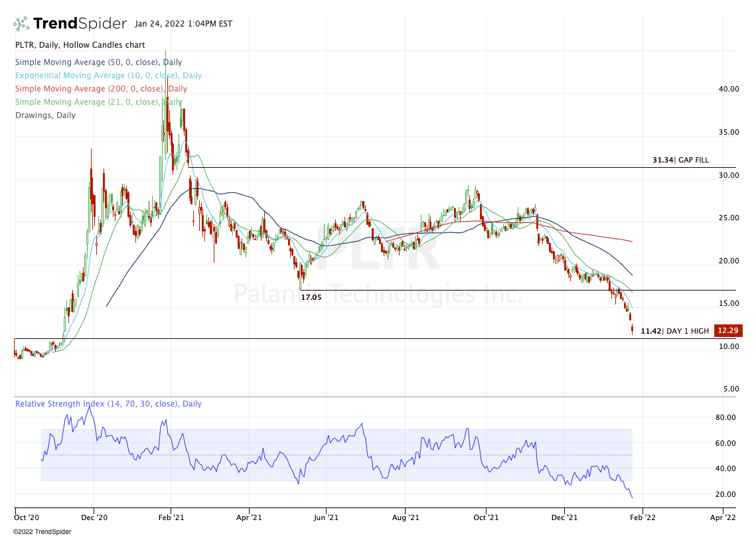Click the Jan 24, 2022 timestamp
Screen dimensions: 756x538
click(x=183, y=24)
